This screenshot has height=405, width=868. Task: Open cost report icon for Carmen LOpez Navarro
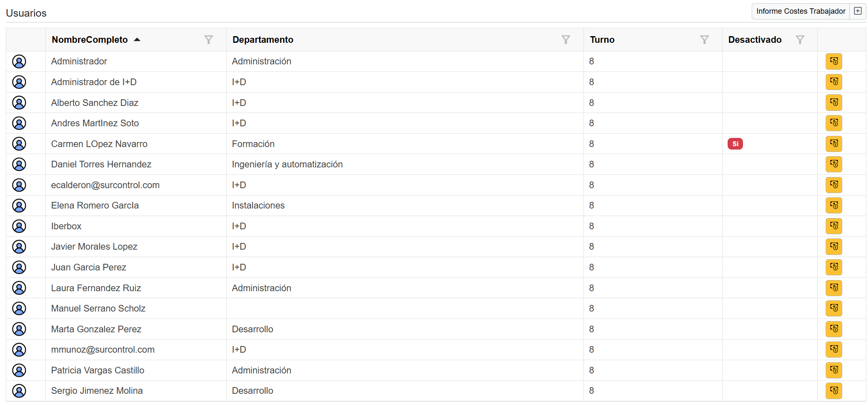834,144
